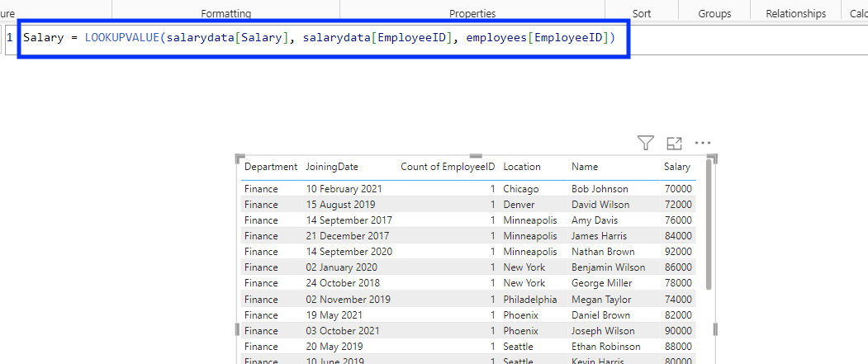Click the "24 October 2018" date cell

344,282
